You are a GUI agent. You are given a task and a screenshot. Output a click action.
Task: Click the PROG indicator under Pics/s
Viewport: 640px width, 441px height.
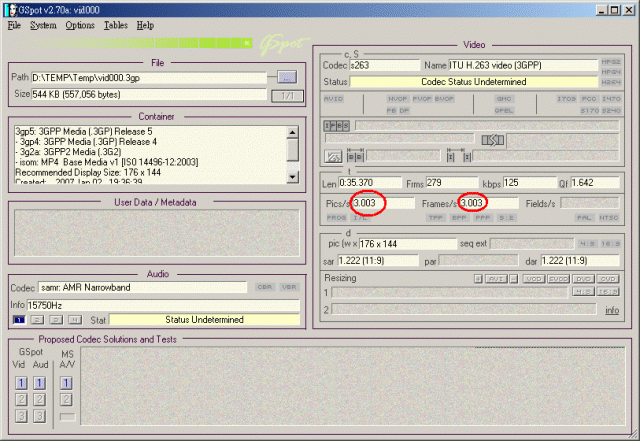click(337, 218)
